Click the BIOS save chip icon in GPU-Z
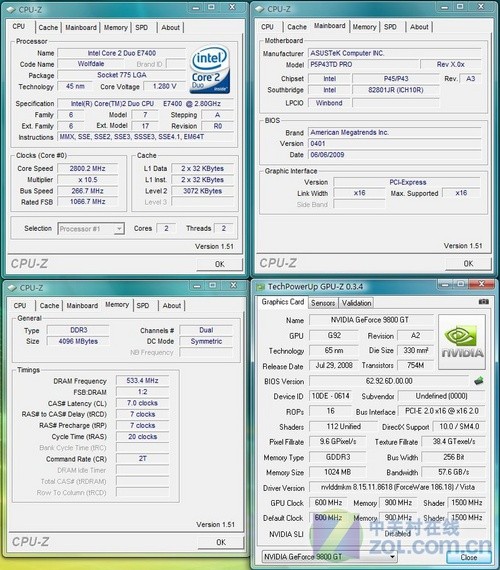 [479, 381]
